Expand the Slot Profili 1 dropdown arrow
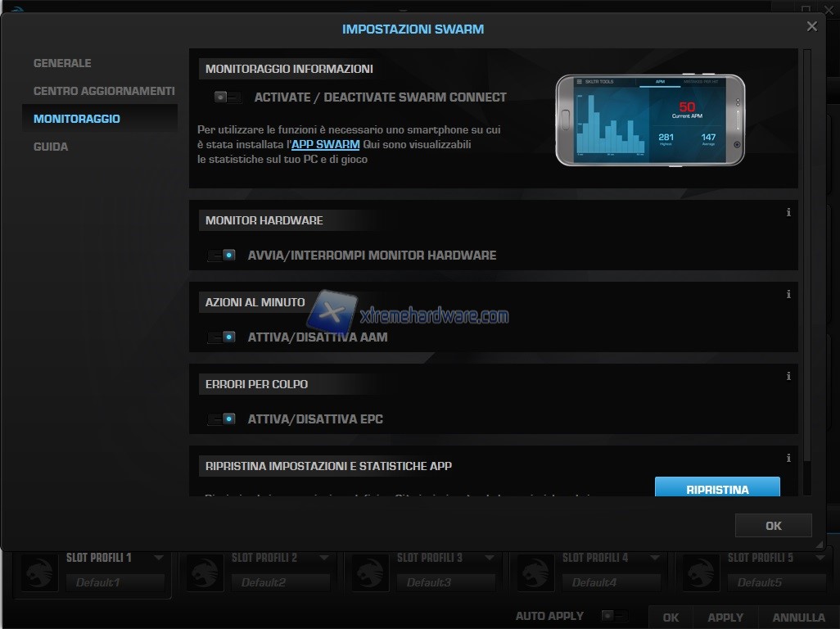The width and height of the screenshot is (840, 629). (x=160, y=559)
